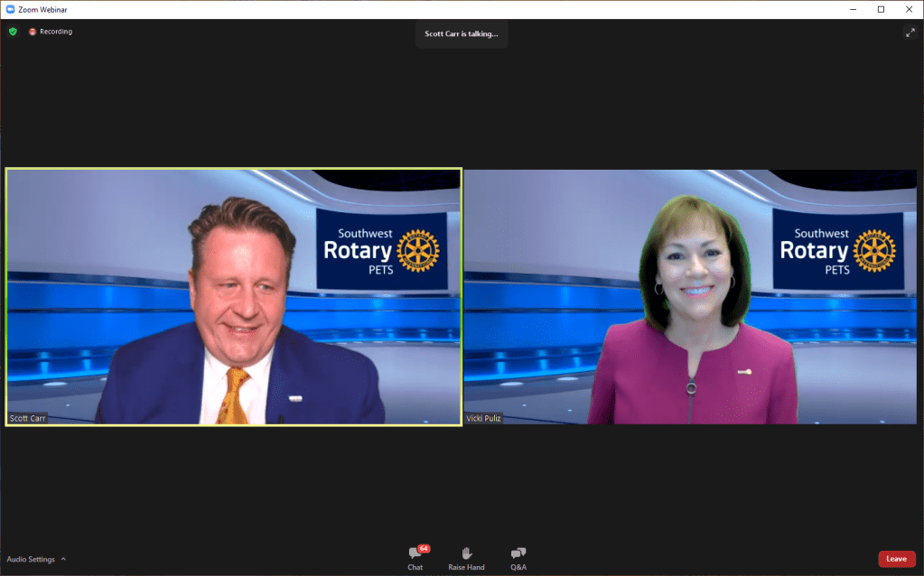Leave the webinar
The image size is (924, 576).
(x=896, y=559)
